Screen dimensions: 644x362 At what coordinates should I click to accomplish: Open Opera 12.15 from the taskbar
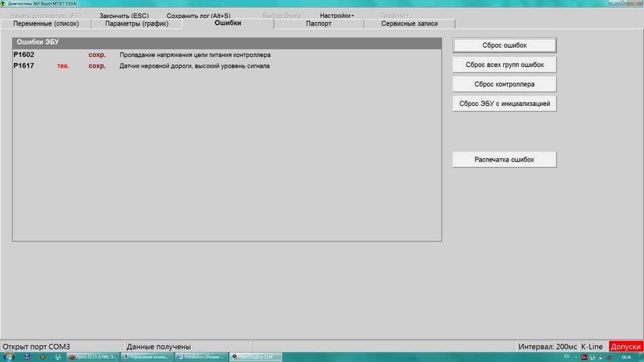pyautogui.click(x=94, y=357)
